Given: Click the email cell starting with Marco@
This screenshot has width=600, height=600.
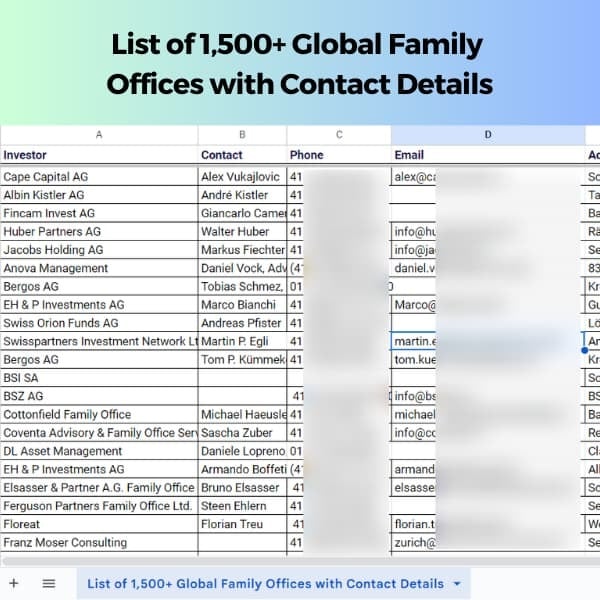Looking at the screenshot, I should (x=488, y=305).
